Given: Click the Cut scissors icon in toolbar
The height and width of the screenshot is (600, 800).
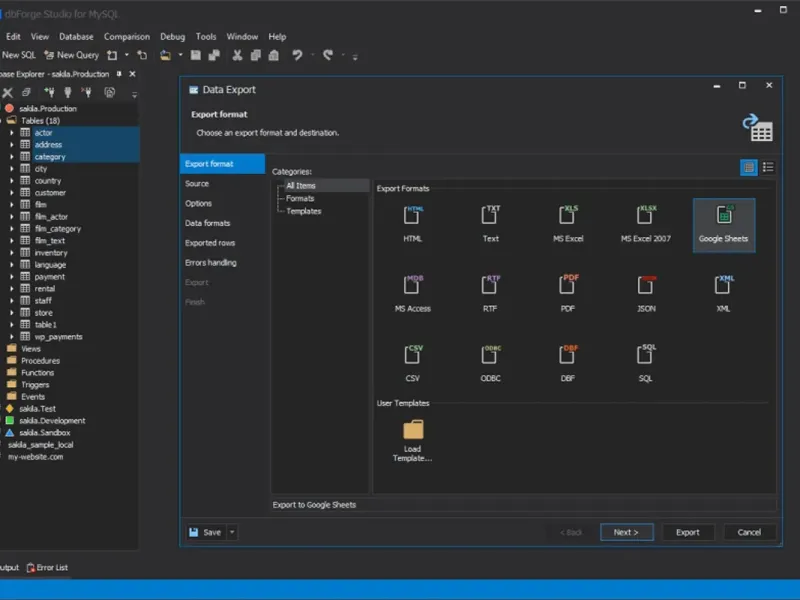Looking at the screenshot, I should (237, 55).
